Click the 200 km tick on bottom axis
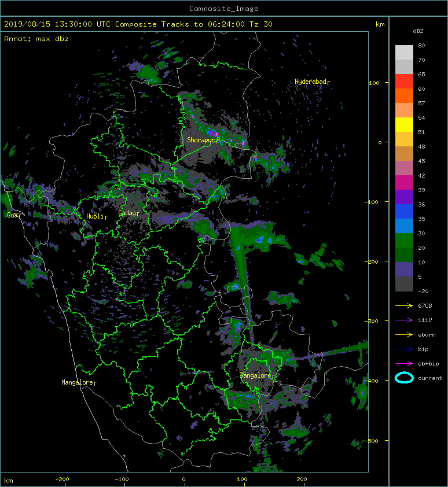Viewport: 448px width, 487px height. (x=302, y=479)
